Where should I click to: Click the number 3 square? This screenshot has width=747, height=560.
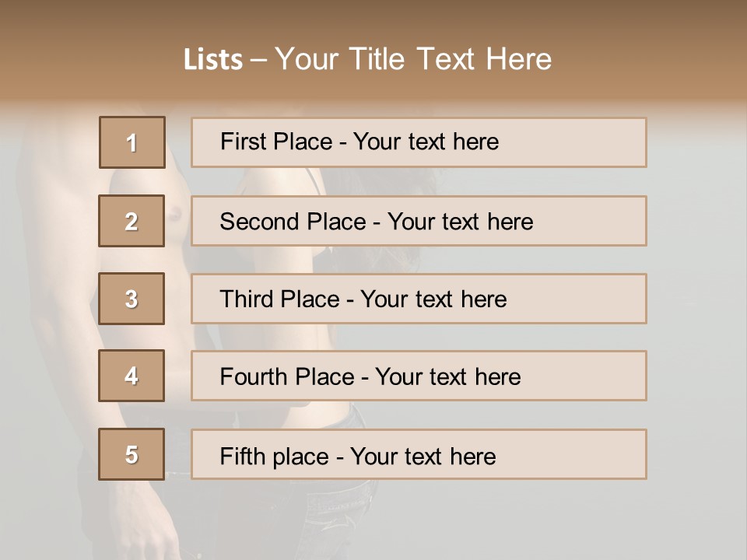132,299
